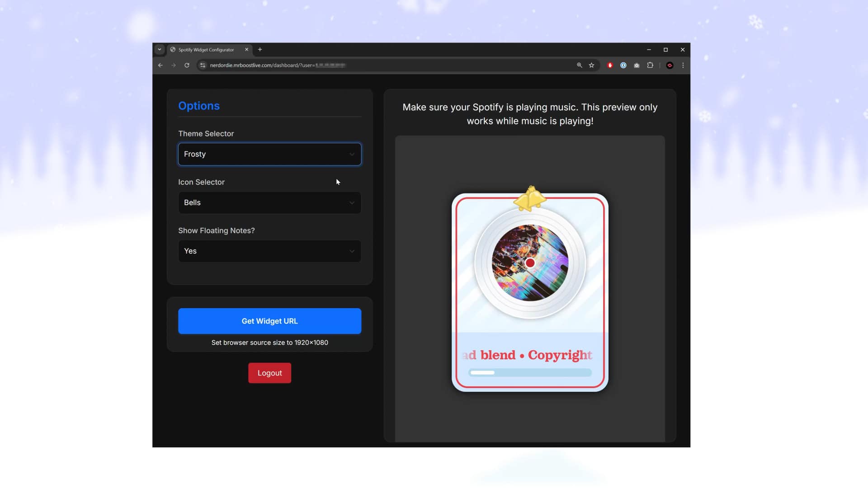Open the page zoom magnifier icon
Viewport: 868px width, 488px height.
tap(579, 65)
